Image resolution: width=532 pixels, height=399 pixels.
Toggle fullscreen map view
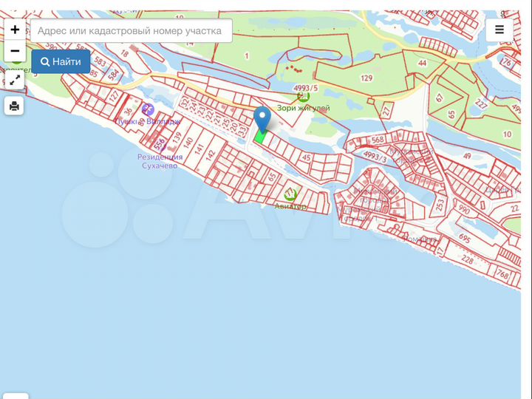(x=15, y=80)
